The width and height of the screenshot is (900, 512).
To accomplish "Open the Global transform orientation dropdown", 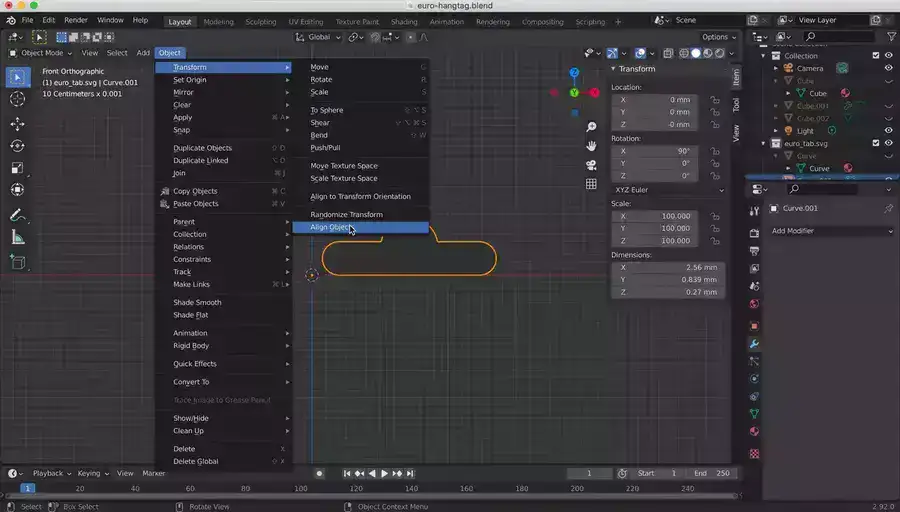I will (x=317, y=37).
